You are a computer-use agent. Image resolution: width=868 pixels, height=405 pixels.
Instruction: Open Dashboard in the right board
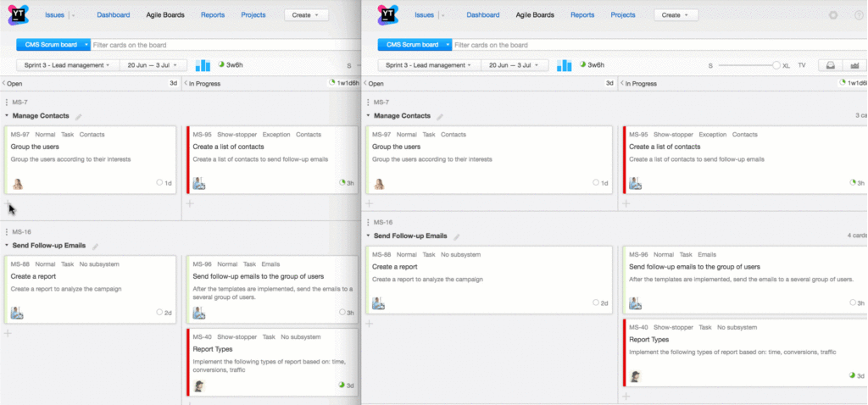tap(483, 15)
